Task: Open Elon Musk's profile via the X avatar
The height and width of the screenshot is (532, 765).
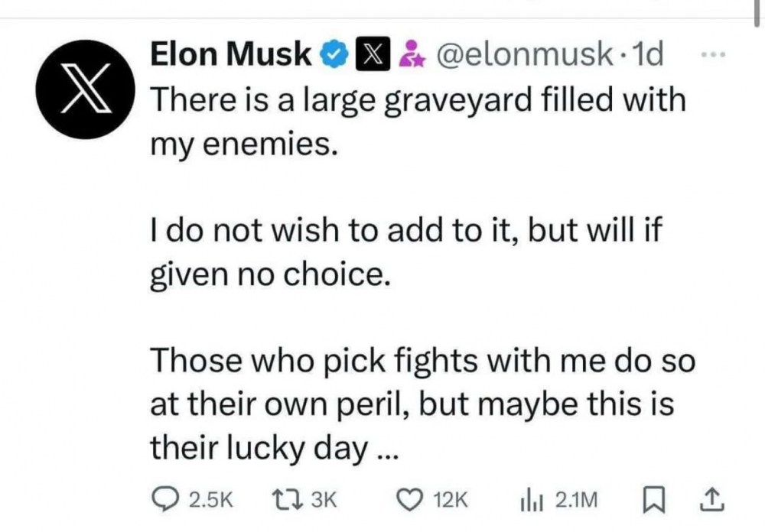Action: pos(86,89)
